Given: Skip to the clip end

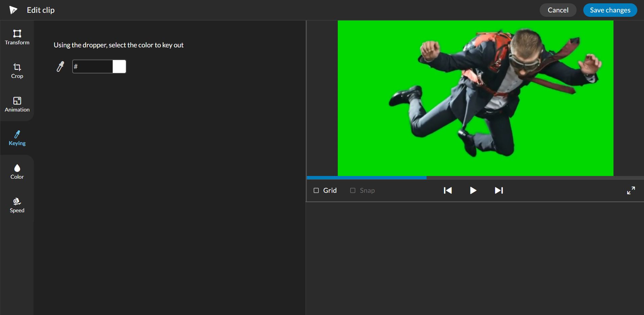Looking at the screenshot, I should click(x=499, y=190).
